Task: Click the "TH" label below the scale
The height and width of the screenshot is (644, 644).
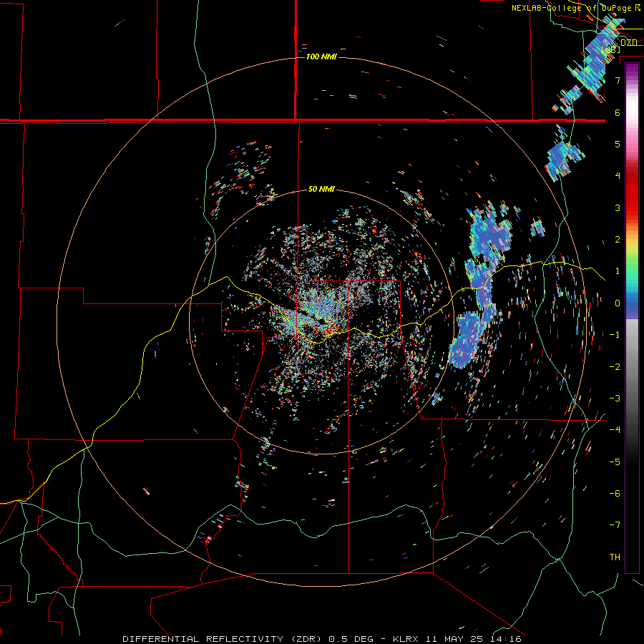Action: pos(615,557)
